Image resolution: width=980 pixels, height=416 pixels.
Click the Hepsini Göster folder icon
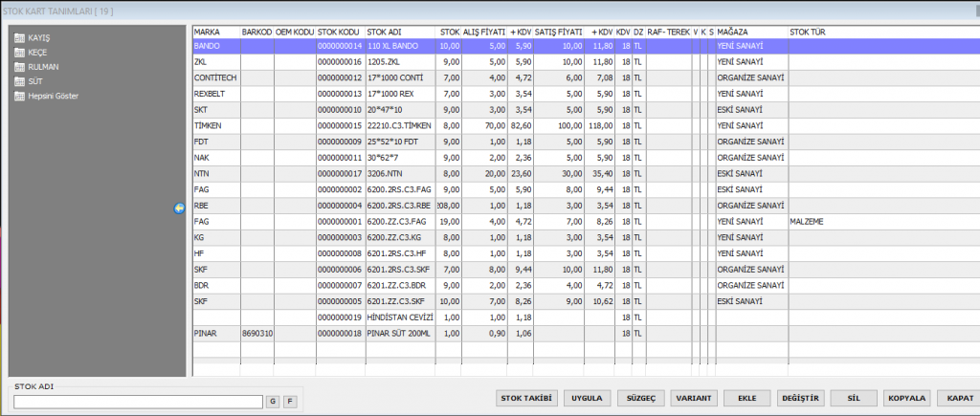tap(20, 96)
